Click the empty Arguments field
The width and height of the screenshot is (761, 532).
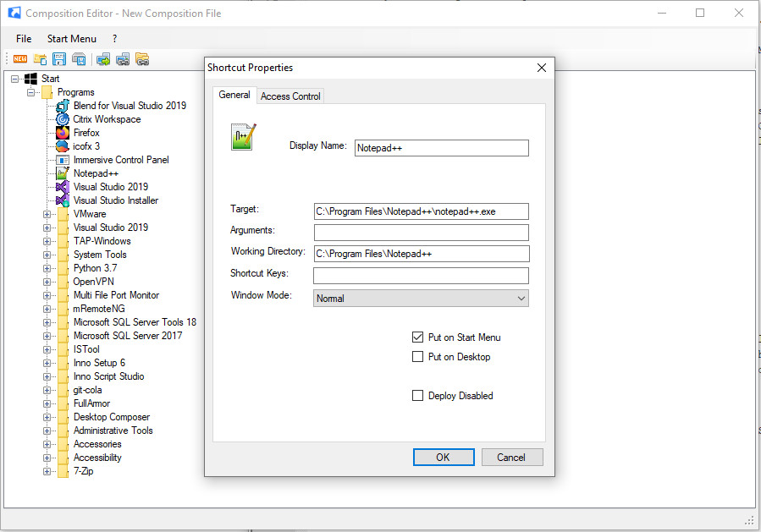tap(422, 233)
